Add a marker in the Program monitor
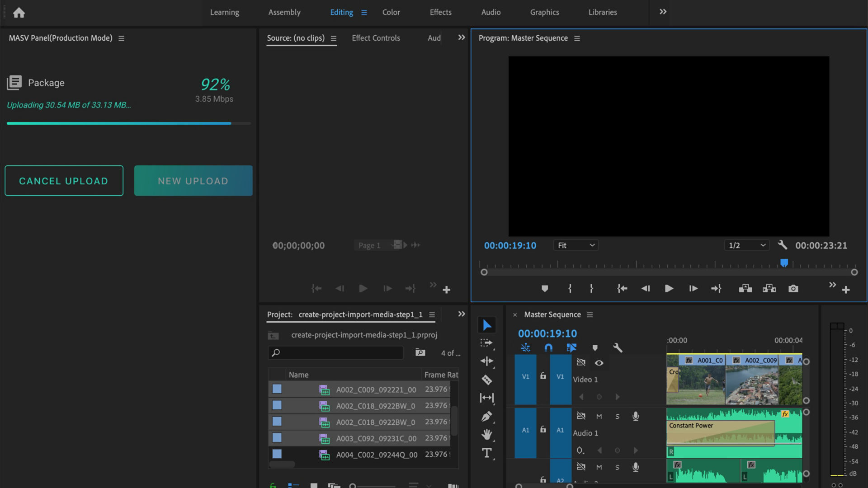Viewport: 868px width, 488px height. click(545, 288)
